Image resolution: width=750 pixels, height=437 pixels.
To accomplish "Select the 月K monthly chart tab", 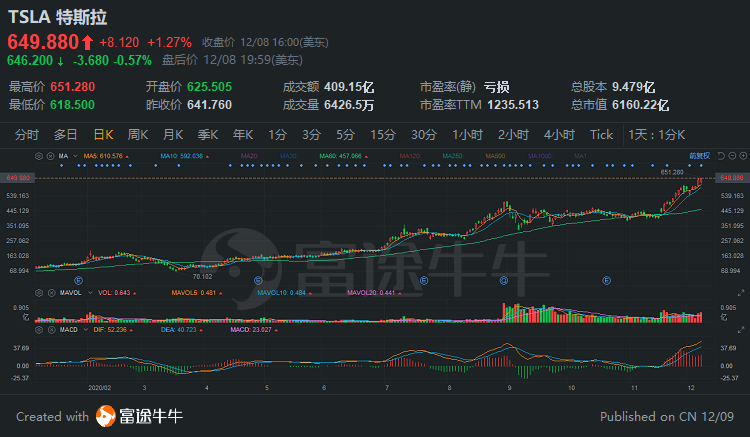I will pos(173,135).
